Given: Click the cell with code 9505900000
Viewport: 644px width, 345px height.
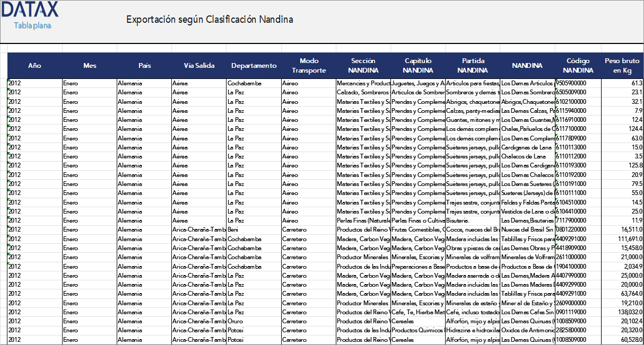Looking at the screenshot, I should 578,83.
